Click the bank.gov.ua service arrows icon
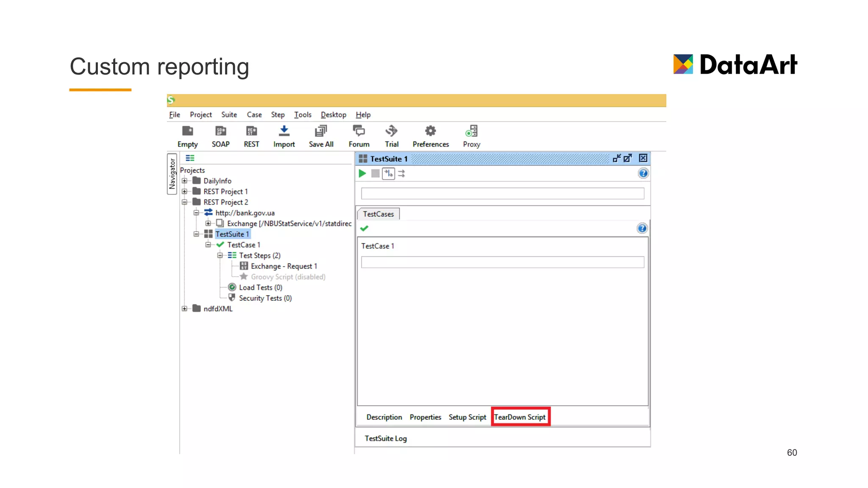Screen dimensions: 868x488 point(208,213)
